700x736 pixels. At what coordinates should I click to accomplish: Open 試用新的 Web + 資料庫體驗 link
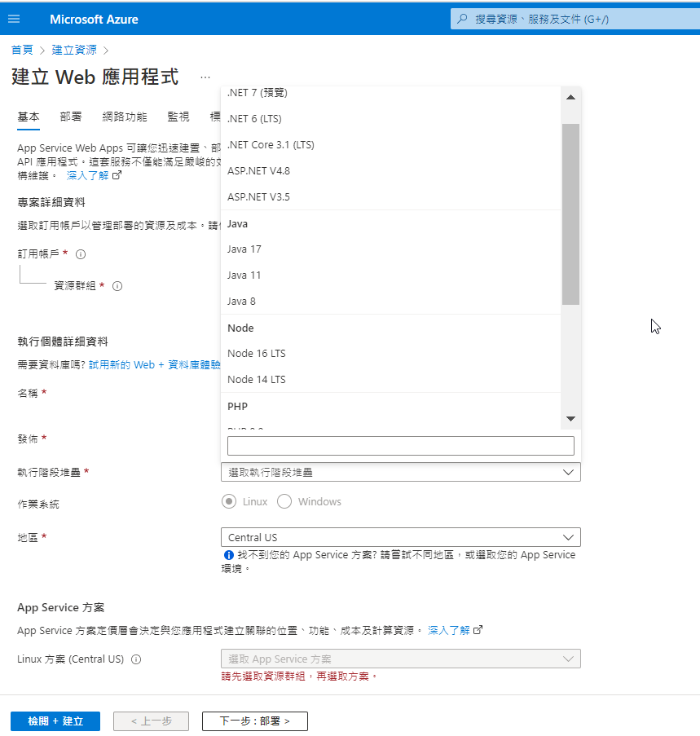tap(154, 364)
